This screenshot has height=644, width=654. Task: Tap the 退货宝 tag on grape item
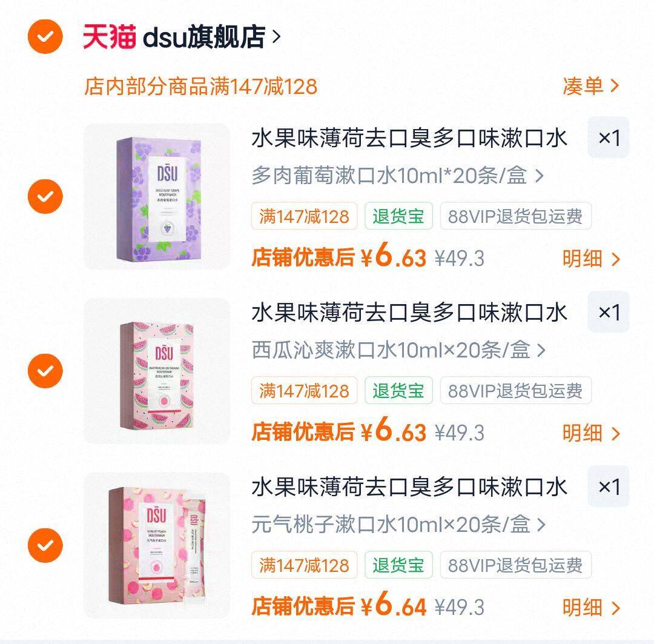(398, 216)
